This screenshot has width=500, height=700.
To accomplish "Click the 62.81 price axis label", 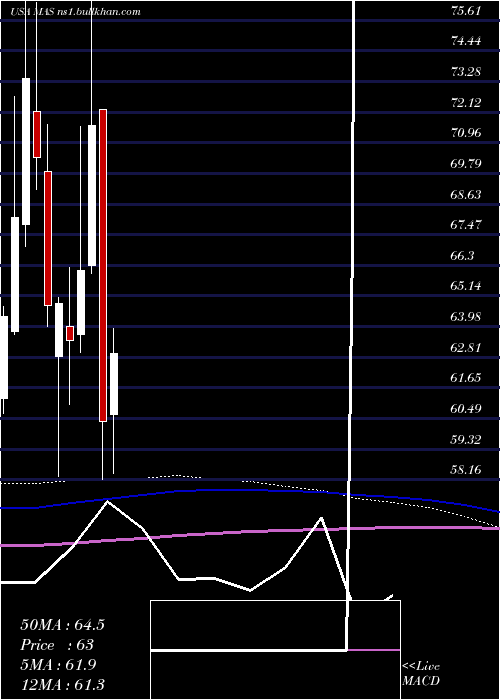I will (x=466, y=347).
